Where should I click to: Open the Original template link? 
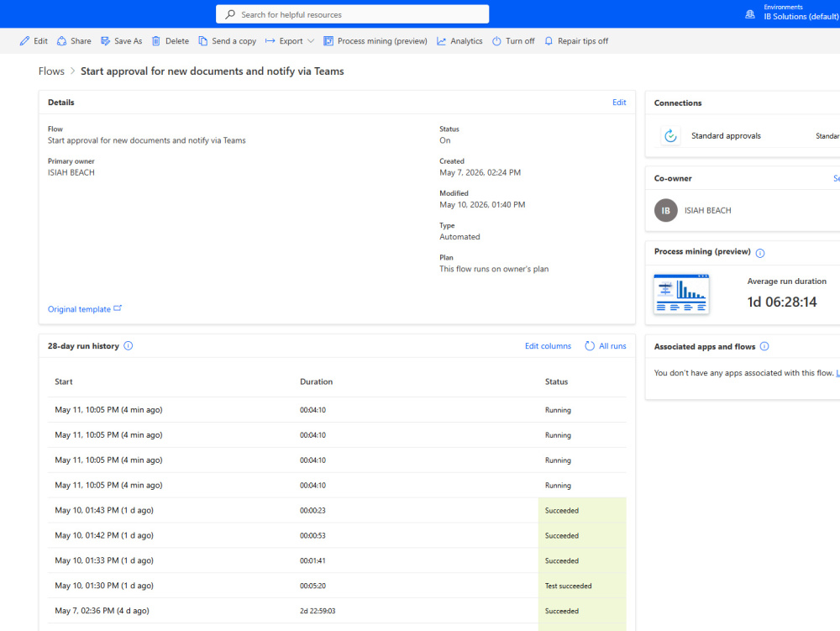[79, 309]
